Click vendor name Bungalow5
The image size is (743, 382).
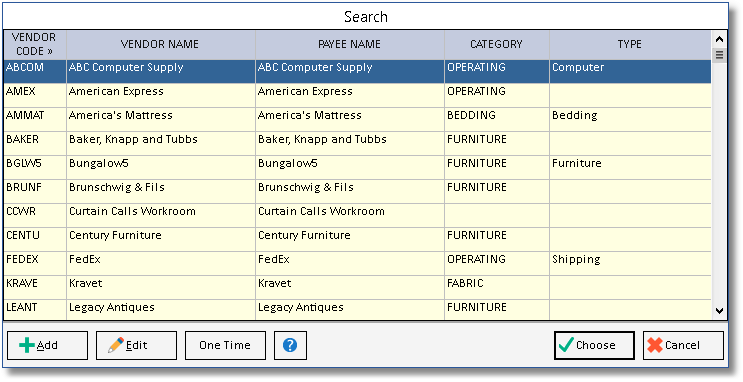pyautogui.click(x=99, y=164)
